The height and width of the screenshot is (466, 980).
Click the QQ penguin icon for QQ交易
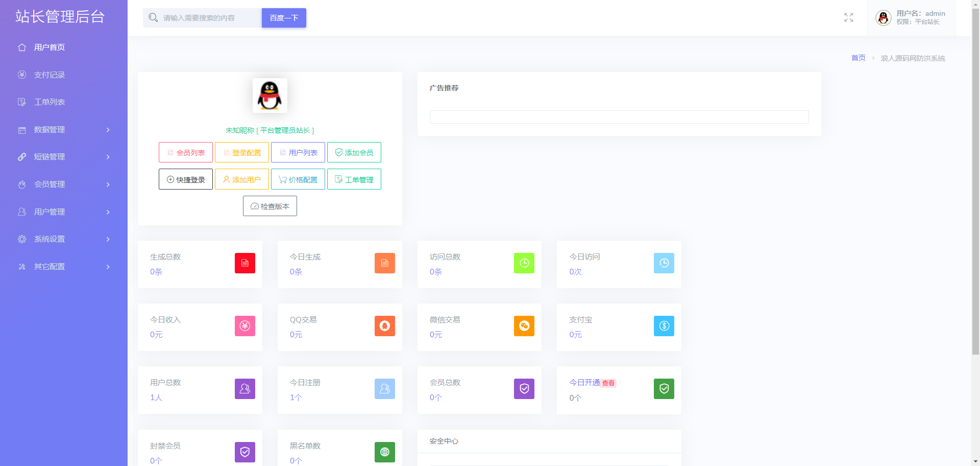(385, 326)
